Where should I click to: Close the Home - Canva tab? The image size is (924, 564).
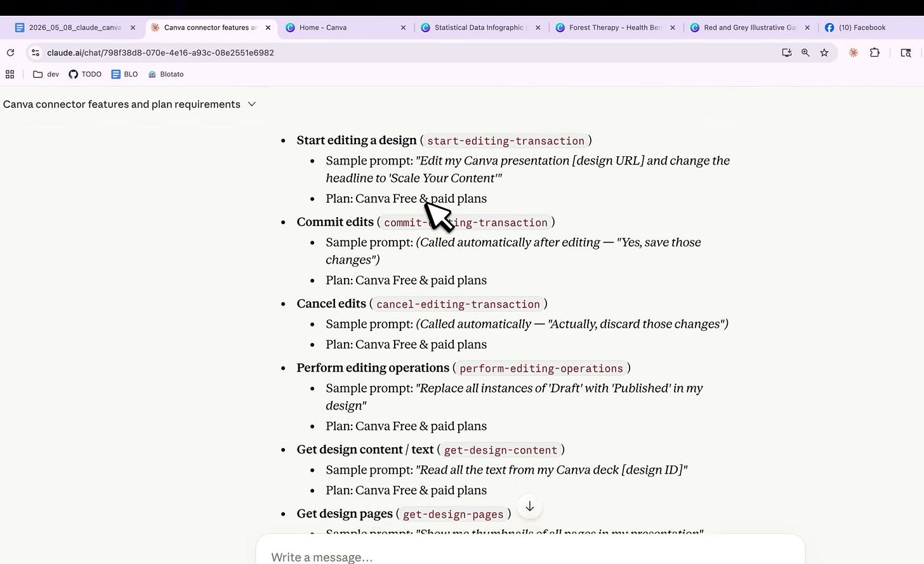point(403,27)
